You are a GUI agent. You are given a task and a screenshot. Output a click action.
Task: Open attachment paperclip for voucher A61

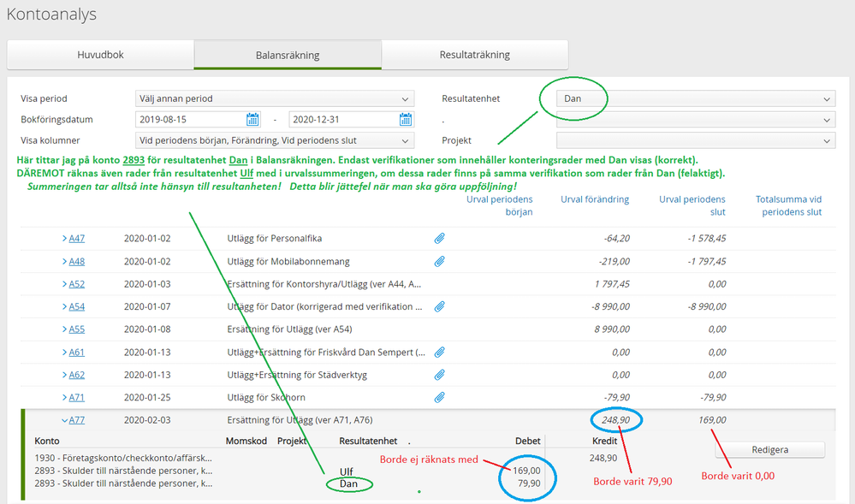point(440,353)
